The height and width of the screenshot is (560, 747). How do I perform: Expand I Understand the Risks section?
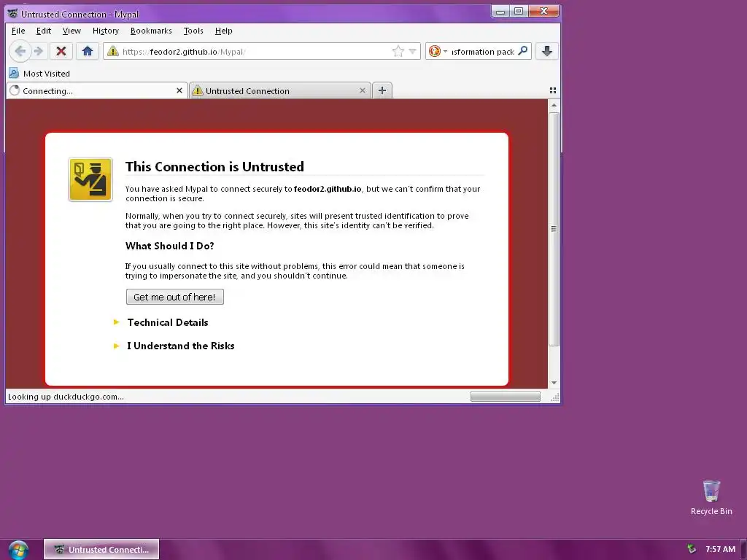click(180, 346)
